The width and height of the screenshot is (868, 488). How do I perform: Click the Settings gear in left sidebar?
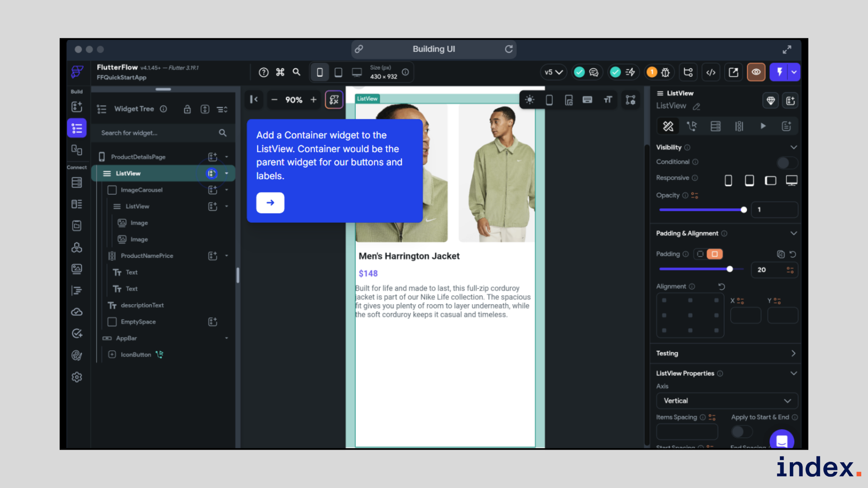[77, 377]
